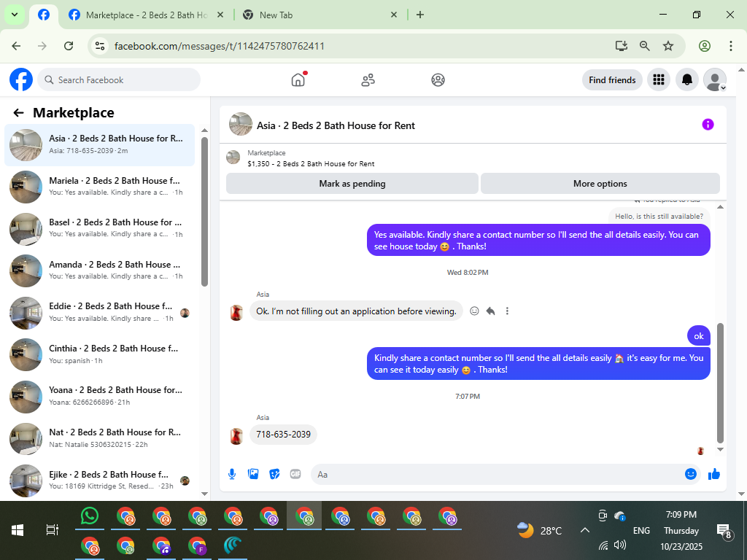React with emoji to Asia's application message
This screenshot has height=560, width=747.
click(474, 311)
